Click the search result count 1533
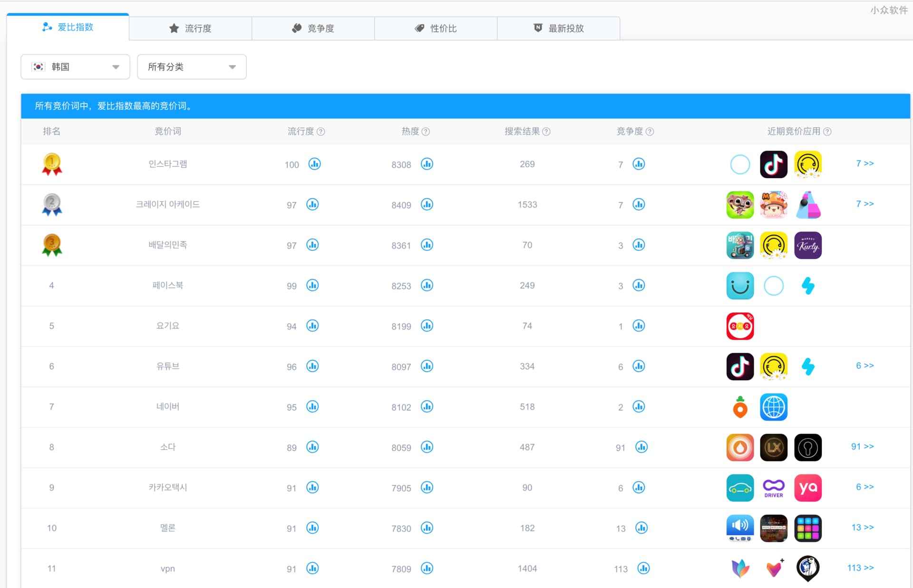The height and width of the screenshot is (588, 913). (x=527, y=204)
